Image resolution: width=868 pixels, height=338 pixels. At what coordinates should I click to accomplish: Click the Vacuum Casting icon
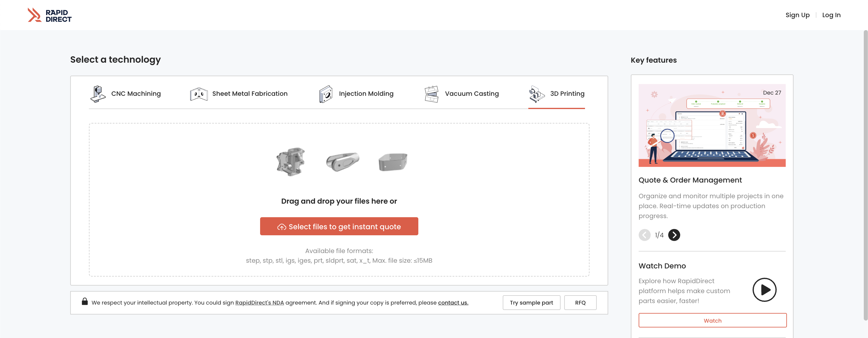click(x=431, y=94)
